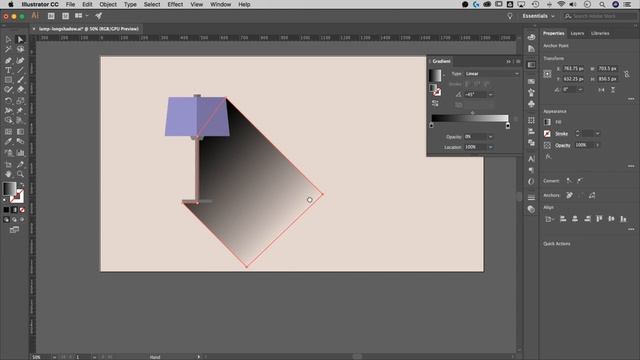Image resolution: width=640 pixels, height=360 pixels.
Task: Select the Paintbrush tool
Action: [x=20, y=80]
